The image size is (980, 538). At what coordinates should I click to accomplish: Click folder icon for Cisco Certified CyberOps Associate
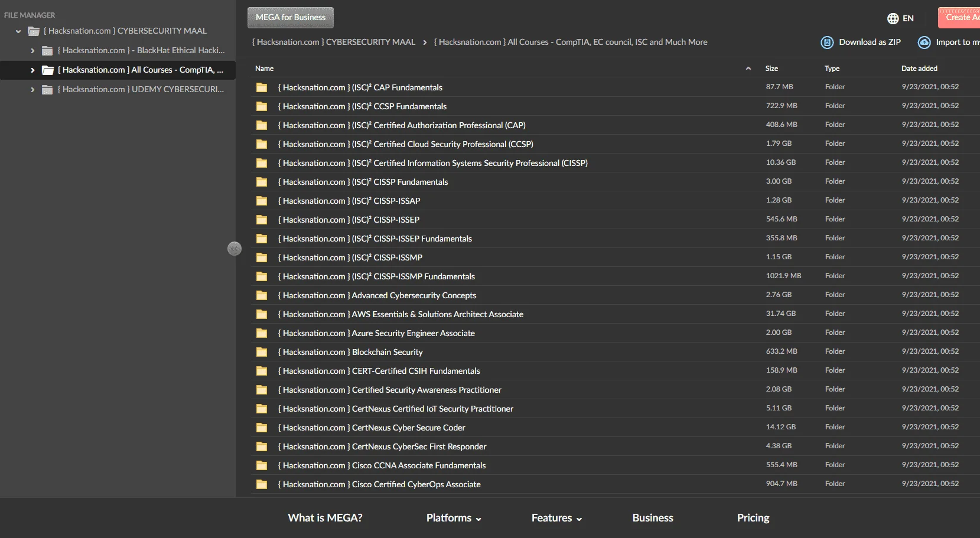coord(262,484)
